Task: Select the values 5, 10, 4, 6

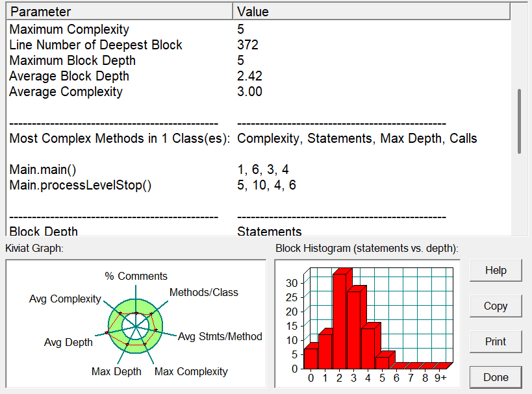Action: click(x=266, y=185)
